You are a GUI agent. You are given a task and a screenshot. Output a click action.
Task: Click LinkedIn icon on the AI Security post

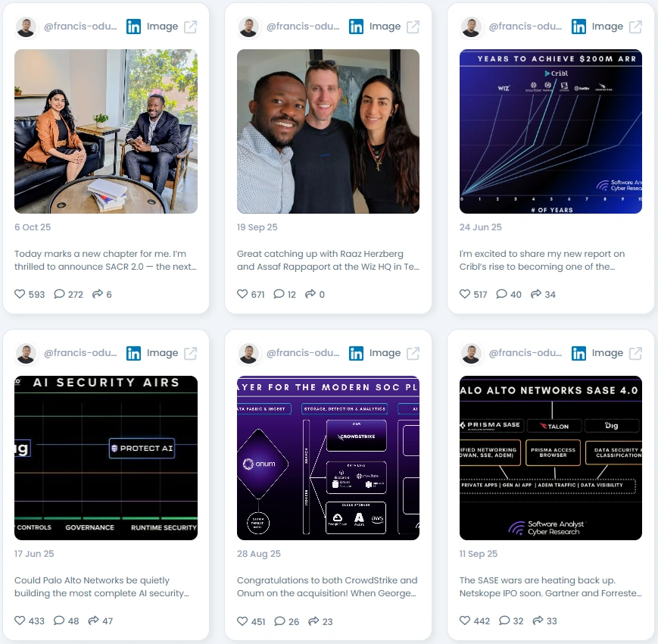[133, 354]
